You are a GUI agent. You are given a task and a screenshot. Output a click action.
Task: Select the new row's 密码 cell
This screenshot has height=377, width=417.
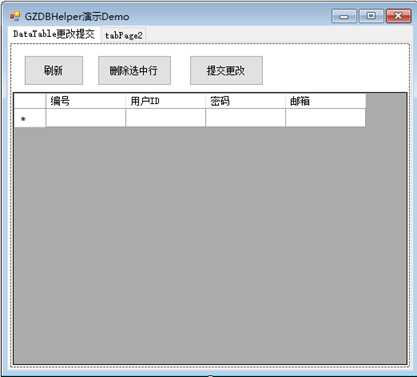(246, 118)
